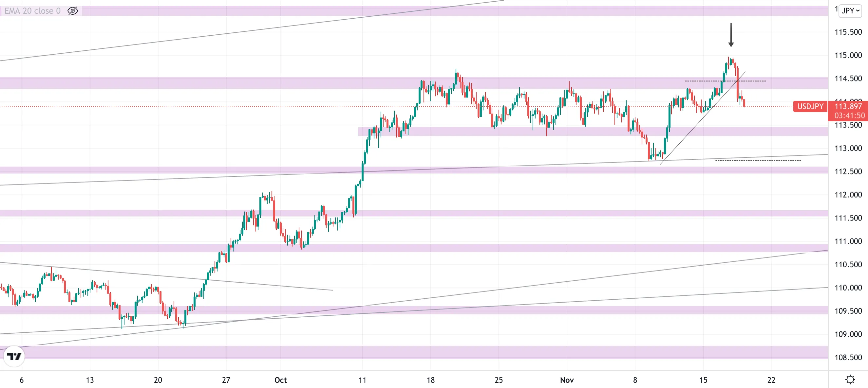Click date 11 on the time axis
The image size is (868, 388).
pos(362,380)
